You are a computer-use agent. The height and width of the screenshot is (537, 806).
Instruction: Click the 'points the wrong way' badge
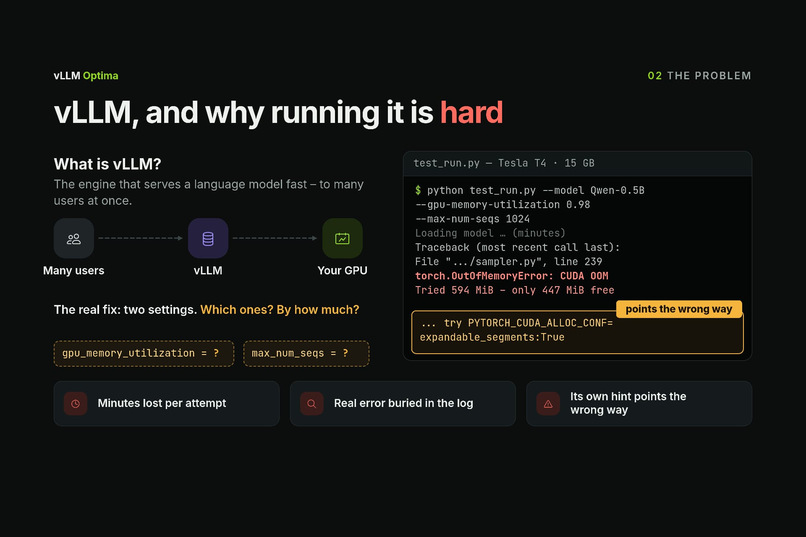point(679,309)
